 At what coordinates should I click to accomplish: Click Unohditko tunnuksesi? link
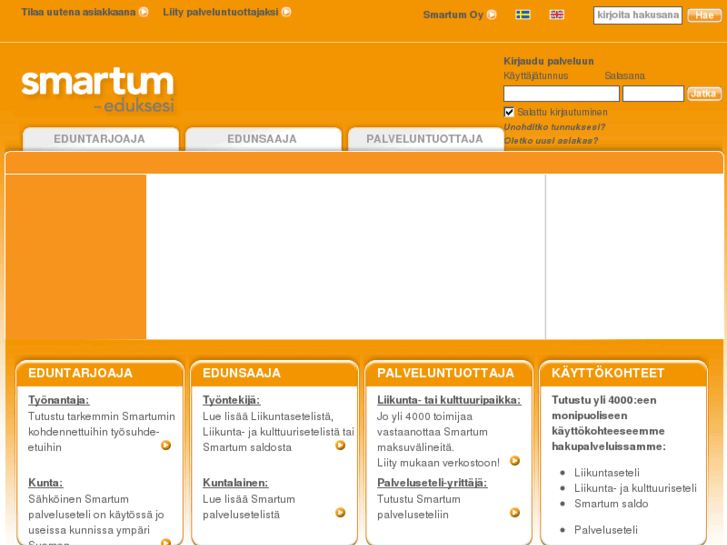[x=555, y=127]
